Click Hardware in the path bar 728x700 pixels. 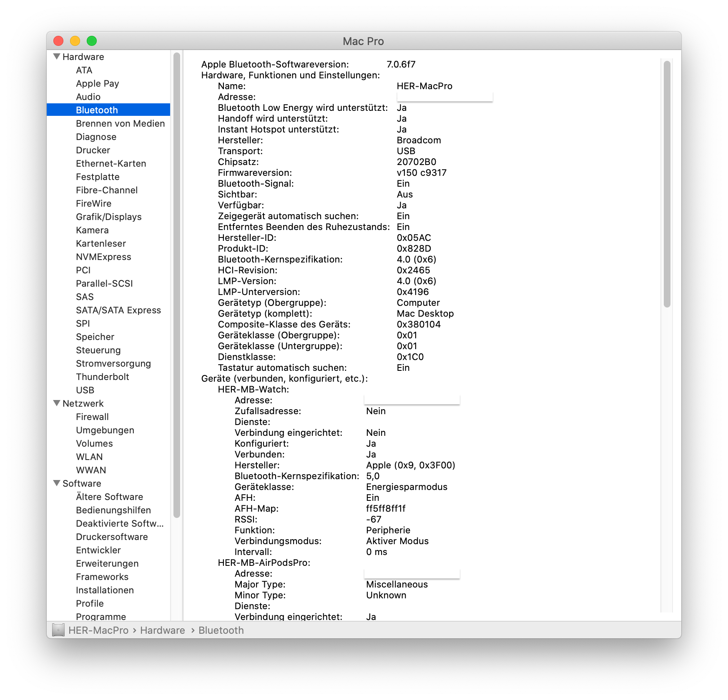163,630
